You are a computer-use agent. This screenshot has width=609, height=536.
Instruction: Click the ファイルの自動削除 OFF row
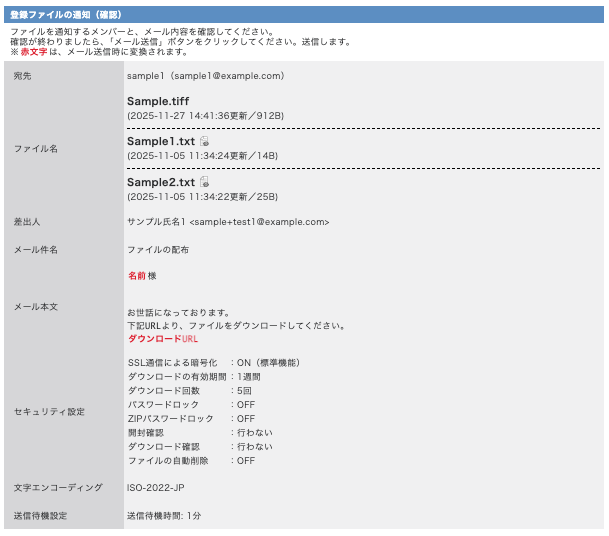191,461
